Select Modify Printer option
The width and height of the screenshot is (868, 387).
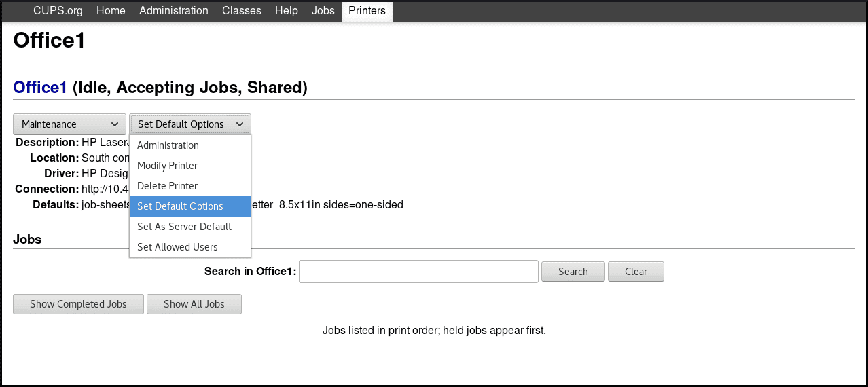tap(167, 166)
